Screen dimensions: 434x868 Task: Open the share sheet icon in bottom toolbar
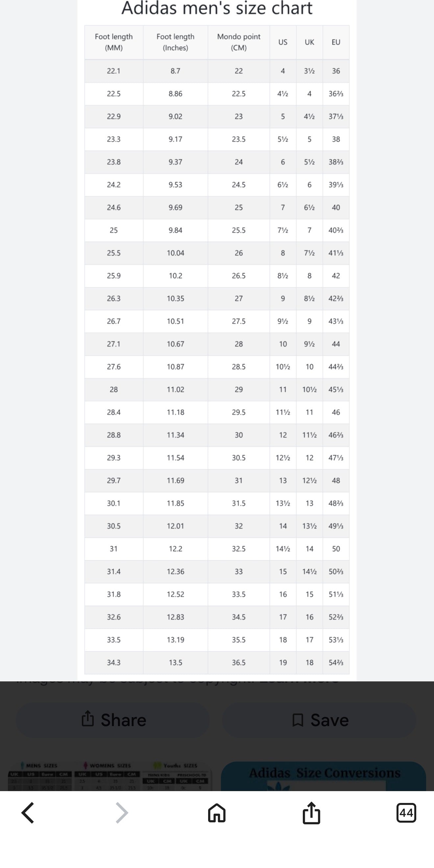pos(311,813)
